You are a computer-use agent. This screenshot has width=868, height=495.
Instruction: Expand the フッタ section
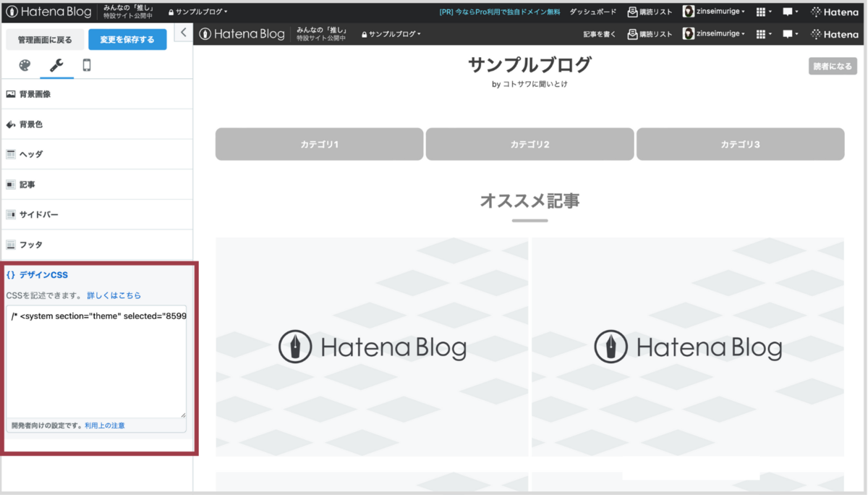(x=97, y=245)
